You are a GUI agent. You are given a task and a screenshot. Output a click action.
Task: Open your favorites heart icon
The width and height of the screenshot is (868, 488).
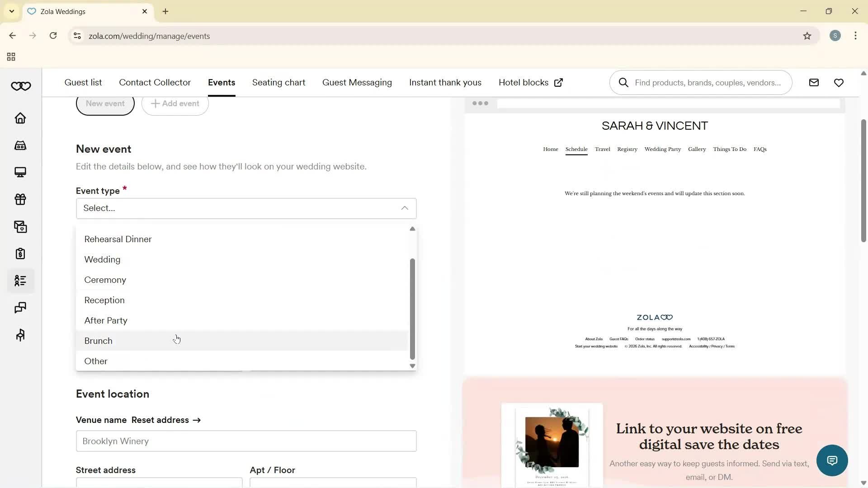click(x=839, y=82)
